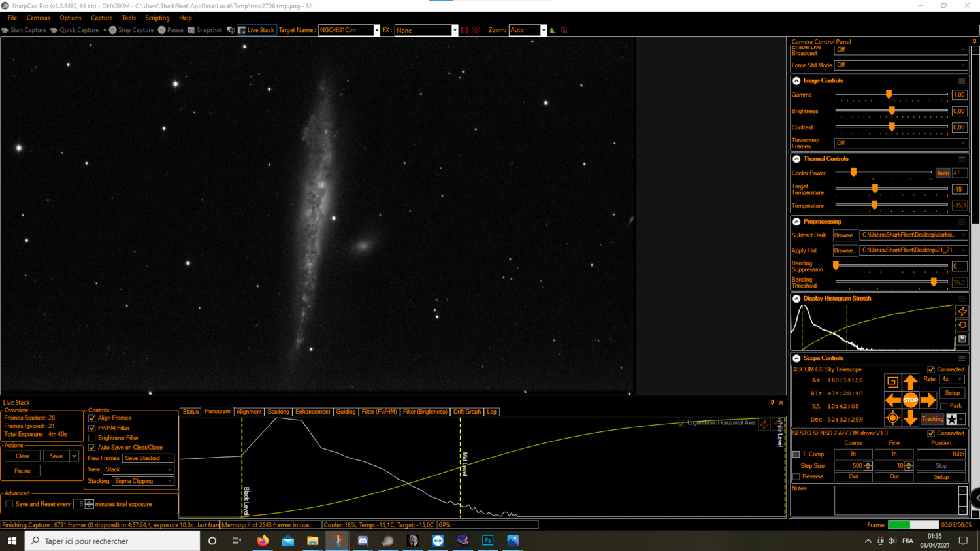This screenshot has width=980, height=551.
Task: Open Photoshop from the taskbar
Action: 487,541
